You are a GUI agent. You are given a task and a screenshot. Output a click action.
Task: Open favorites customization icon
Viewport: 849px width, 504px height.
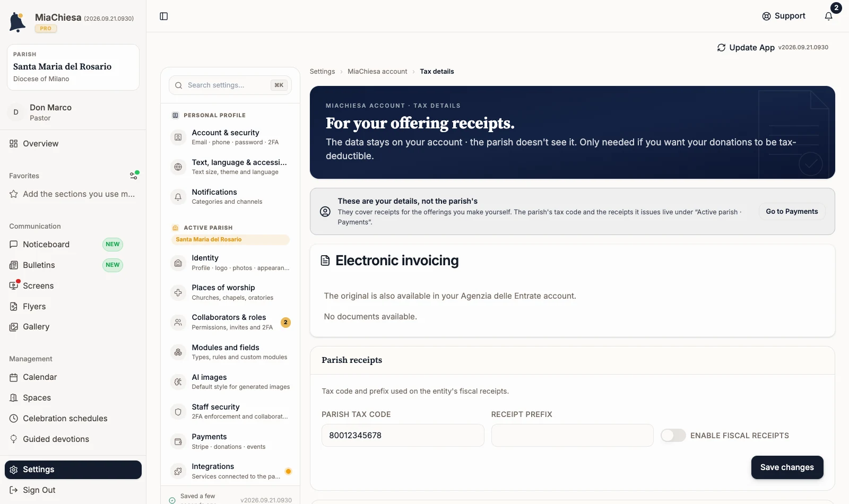(x=135, y=175)
